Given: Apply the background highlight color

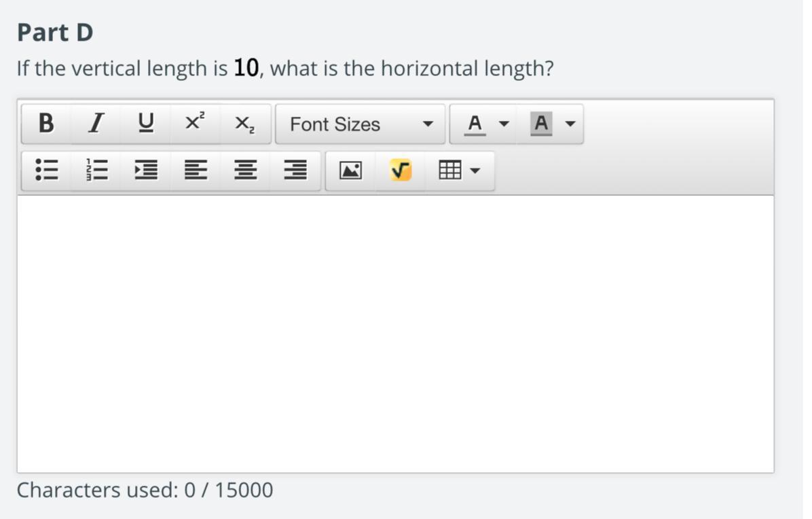Looking at the screenshot, I should (541, 124).
